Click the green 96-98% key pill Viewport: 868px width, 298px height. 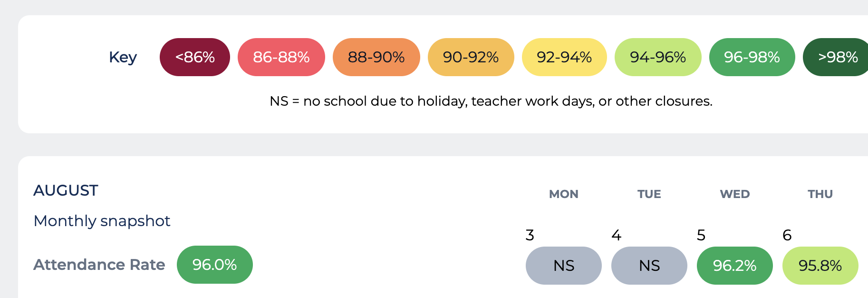point(752,57)
